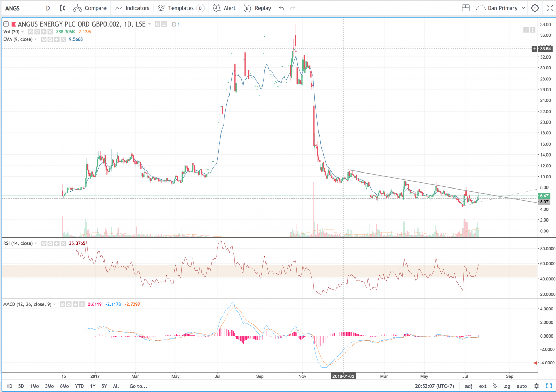Screen dimensions: 556x392
Task: Open Dan Primary layout dropdown
Action: pos(501,8)
